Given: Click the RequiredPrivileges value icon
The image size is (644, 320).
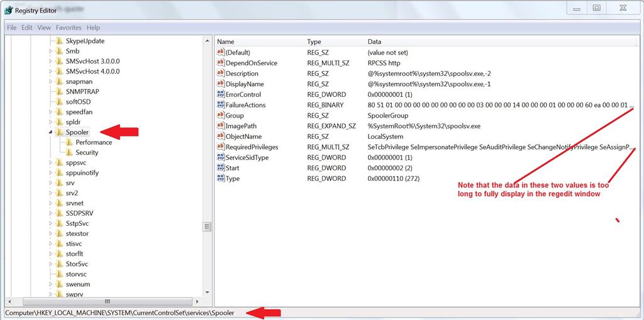Looking at the screenshot, I should point(221,147).
